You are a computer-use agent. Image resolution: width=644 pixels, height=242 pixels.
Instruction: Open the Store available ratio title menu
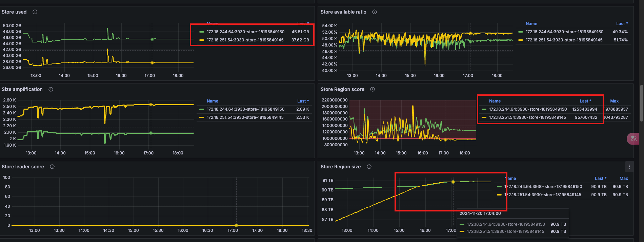[x=343, y=12]
